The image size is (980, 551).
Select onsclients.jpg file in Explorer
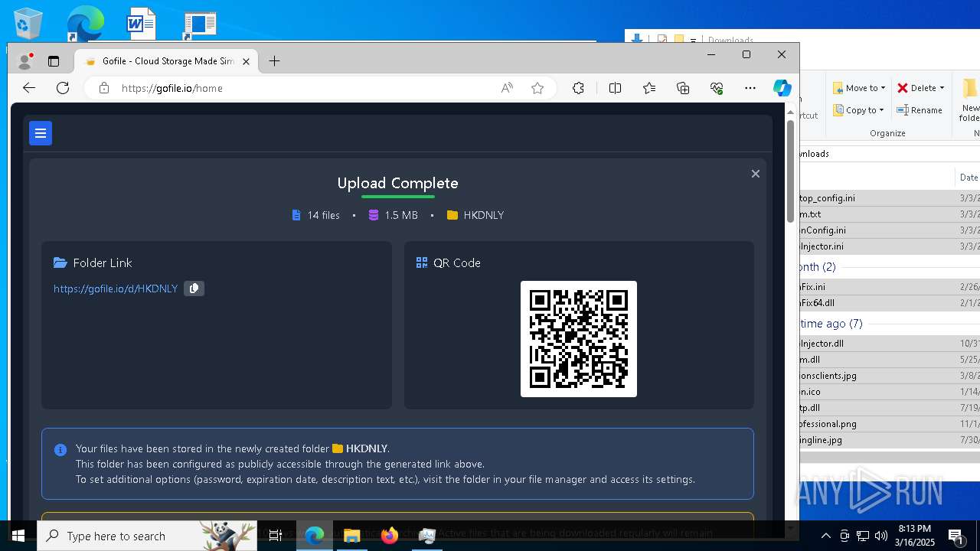click(890, 376)
